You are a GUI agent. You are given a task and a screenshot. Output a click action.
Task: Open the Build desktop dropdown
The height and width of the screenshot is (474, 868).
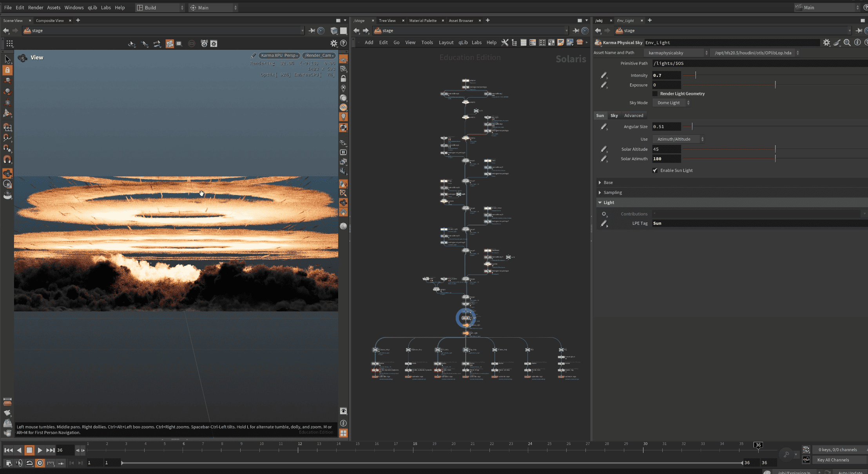pos(160,7)
